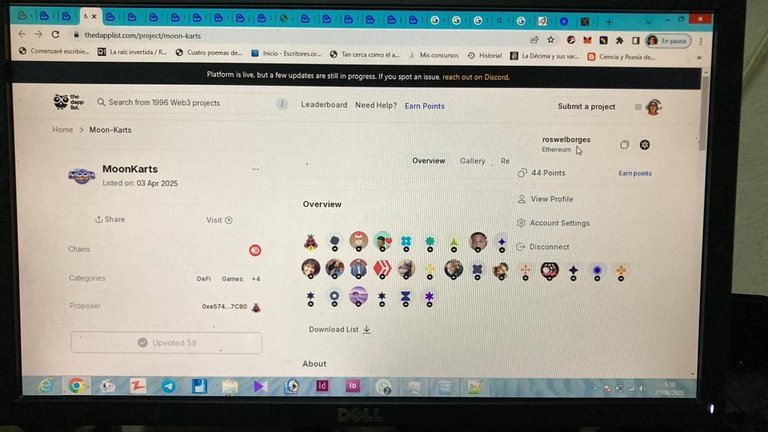Open Chrome tab search chevron

648,22
